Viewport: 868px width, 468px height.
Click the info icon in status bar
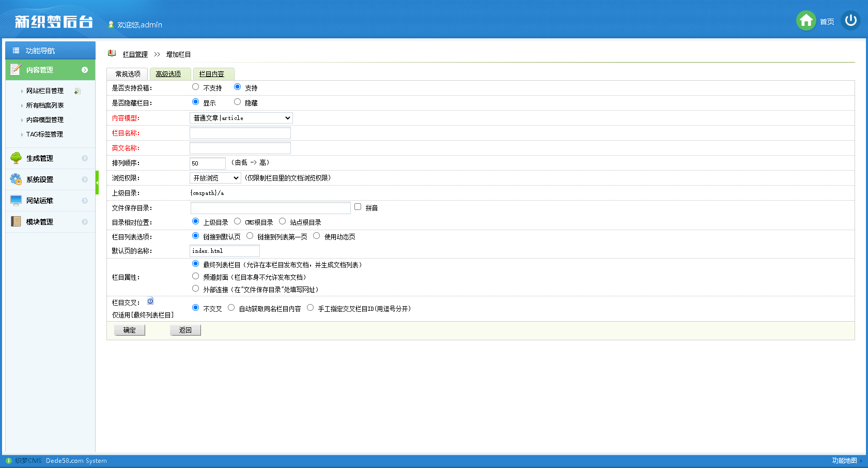(x=9, y=460)
